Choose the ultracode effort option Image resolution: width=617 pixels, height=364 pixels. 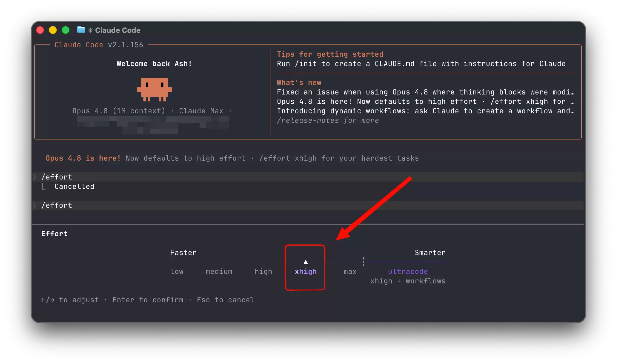[408, 271]
